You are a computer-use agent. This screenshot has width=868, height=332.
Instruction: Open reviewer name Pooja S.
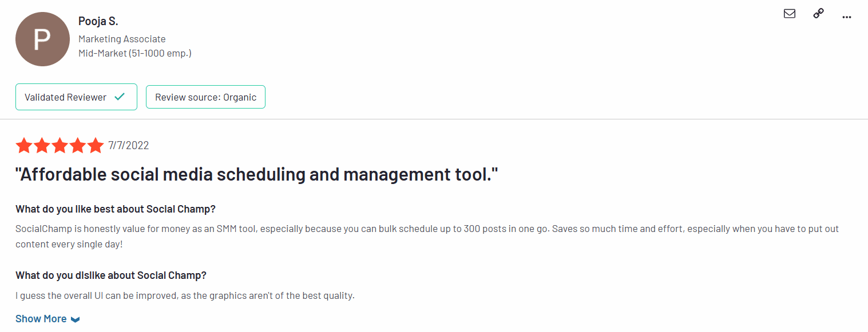coord(98,21)
